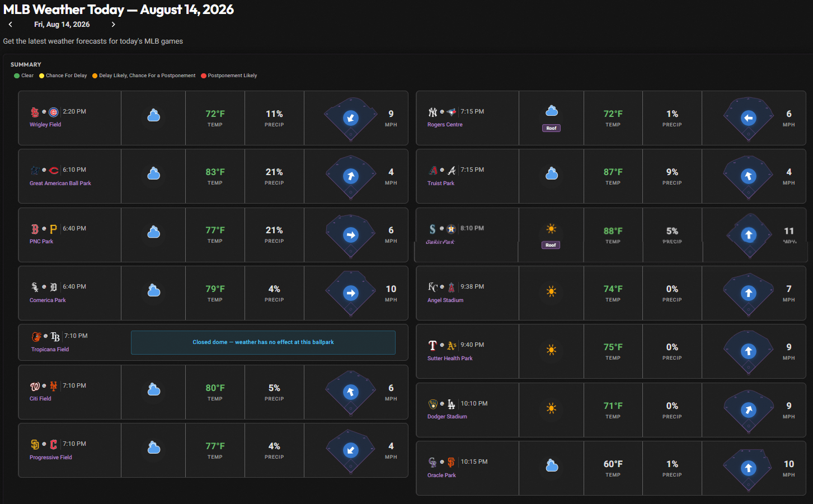Screen dimensions: 813x504
Task: Click the Cubs team logo at Wrigley Field
Action: 54,112
